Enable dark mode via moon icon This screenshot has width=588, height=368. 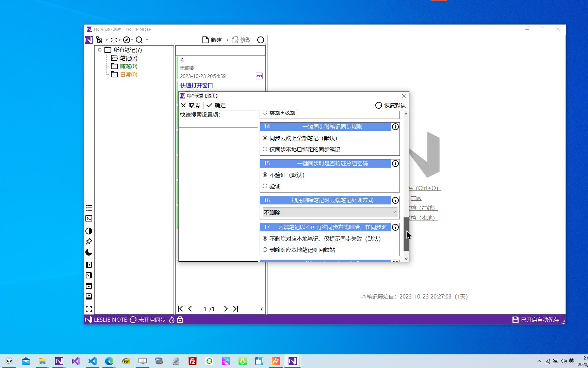coord(89,252)
